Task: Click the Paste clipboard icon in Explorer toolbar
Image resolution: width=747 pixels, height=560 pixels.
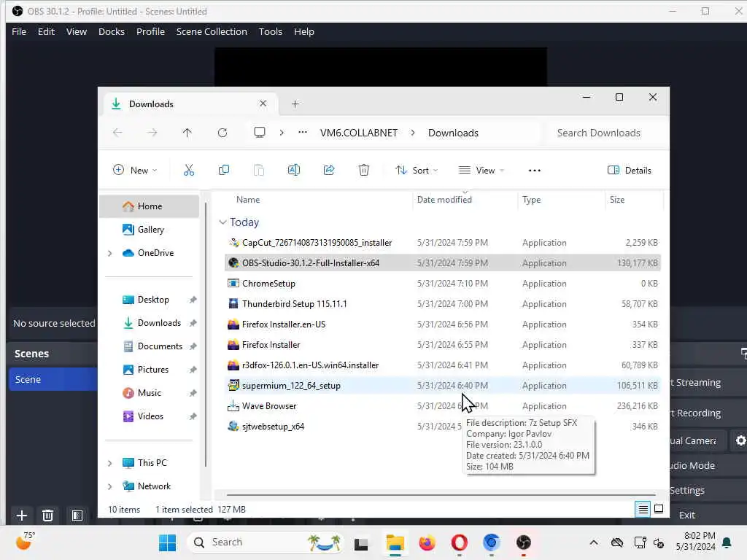Action: coord(259,170)
